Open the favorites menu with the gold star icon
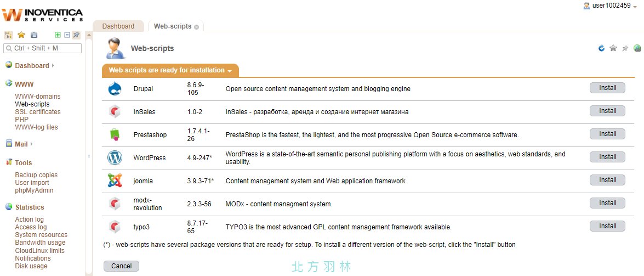This screenshot has width=644, height=276. click(x=21, y=35)
